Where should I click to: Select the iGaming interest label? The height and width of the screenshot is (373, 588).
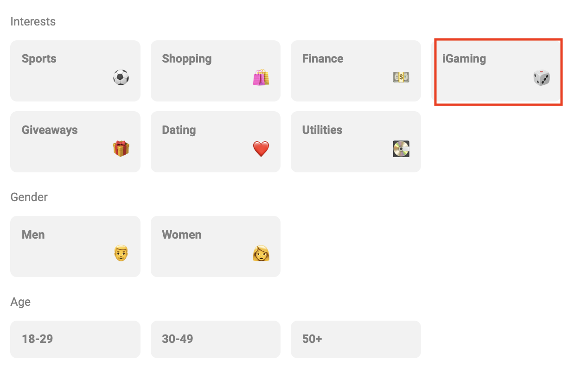464,59
